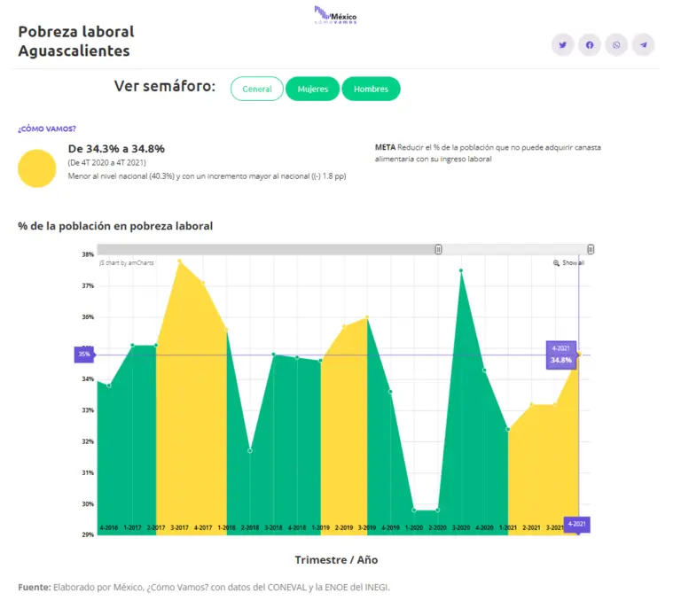
Task: Share the page on Facebook
Action: (590, 45)
